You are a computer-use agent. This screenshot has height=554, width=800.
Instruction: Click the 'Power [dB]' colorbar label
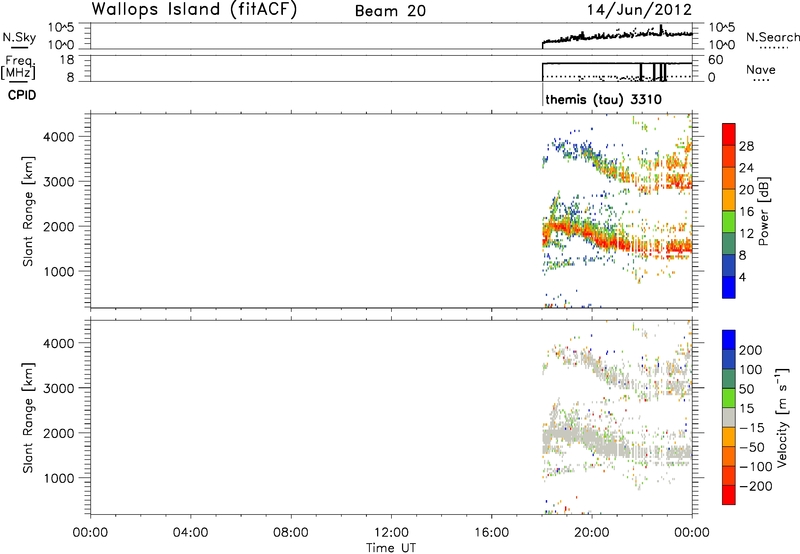[x=763, y=211]
